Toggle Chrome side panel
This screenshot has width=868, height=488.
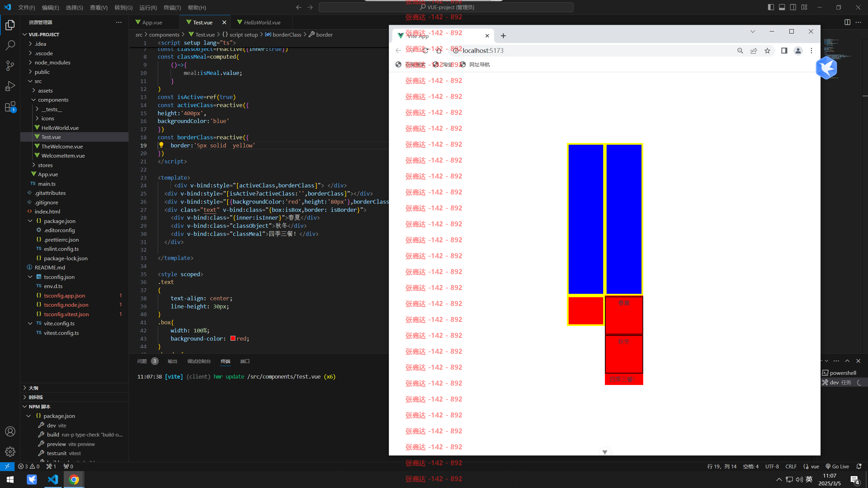pyautogui.click(x=784, y=50)
